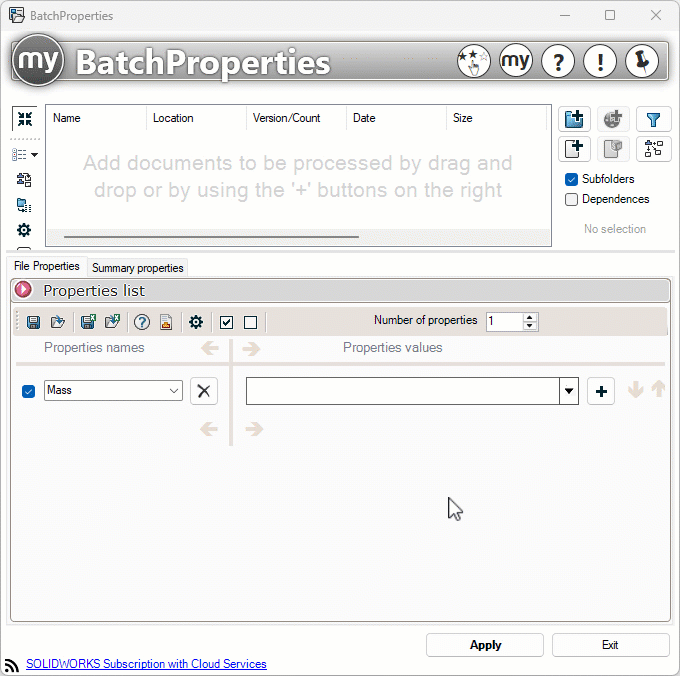Open SOLIDWORKS Subscription with Cloud Services link
This screenshot has width=680, height=676.
tap(146, 664)
